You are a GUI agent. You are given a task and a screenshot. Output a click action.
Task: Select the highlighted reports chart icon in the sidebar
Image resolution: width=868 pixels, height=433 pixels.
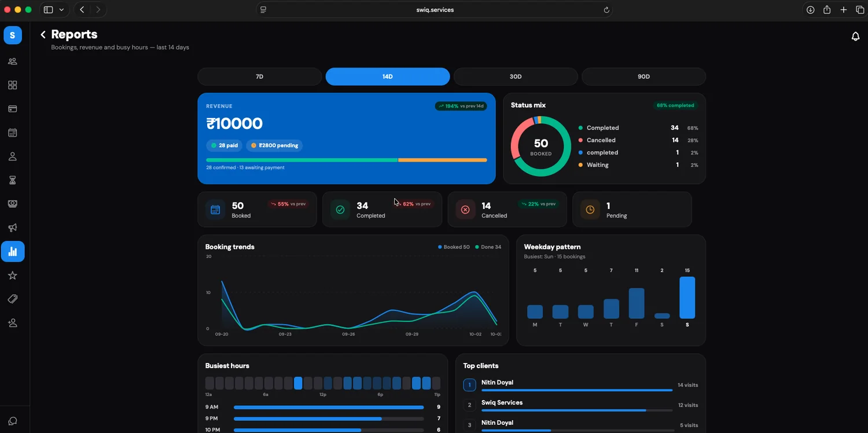click(13, 251)
